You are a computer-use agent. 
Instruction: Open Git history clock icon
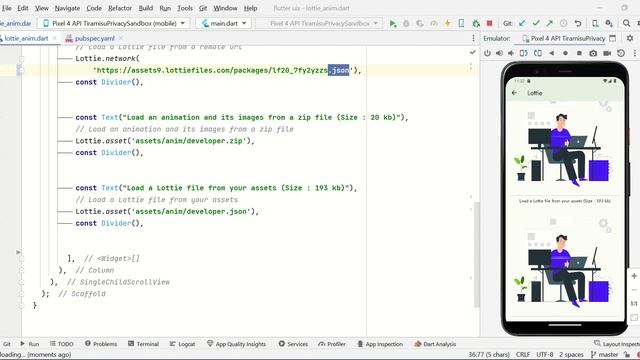(563, 24)
